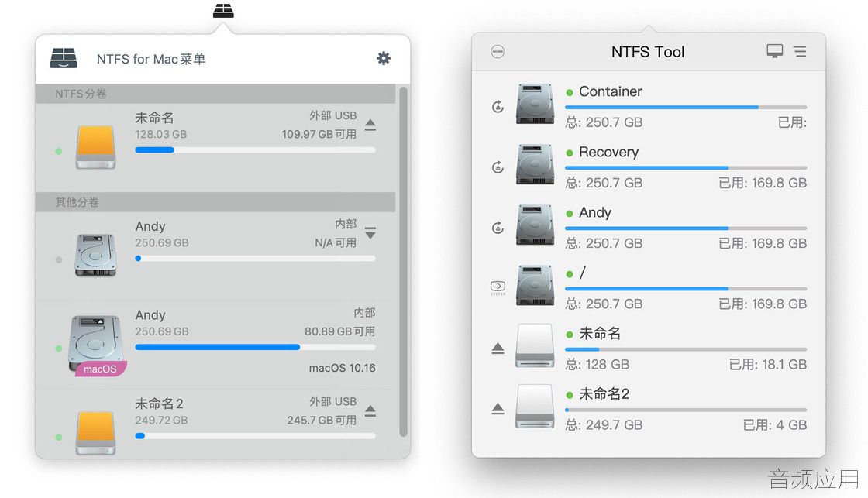Click the monitor icon in NTFS Tool header
The height and width of the screenshot is (498, 868).
(775, 51)
